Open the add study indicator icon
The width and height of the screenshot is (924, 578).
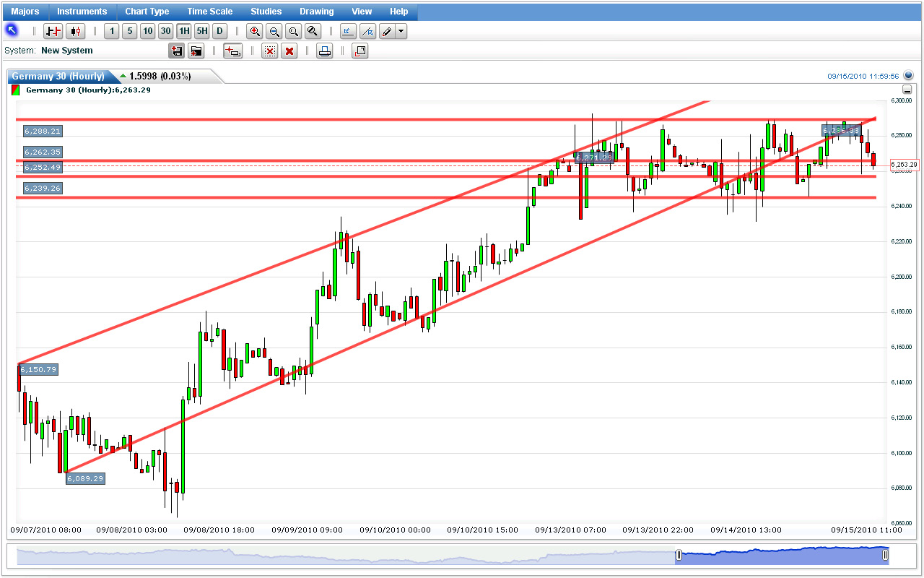347,31
